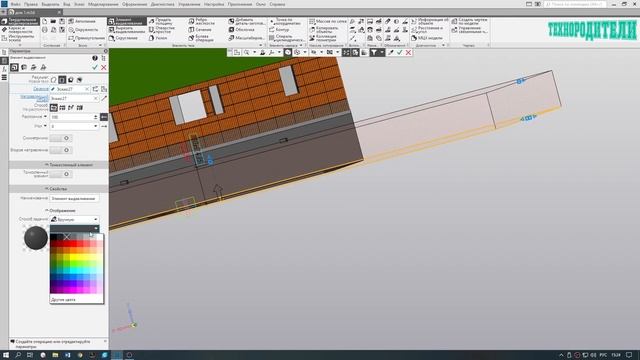This screenshot has width=640, height=360.
Task: Click Другие цвета in the color palette
Action: pos(63,300)
